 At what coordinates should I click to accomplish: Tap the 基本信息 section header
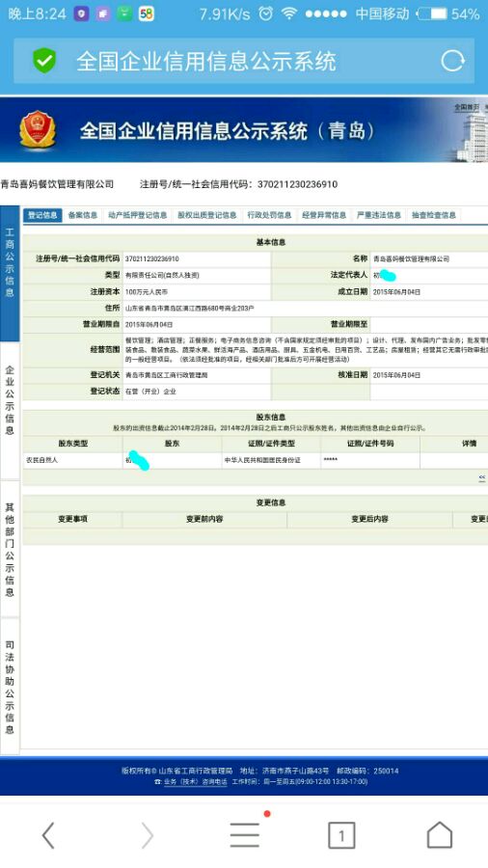[x=271, y=242]
